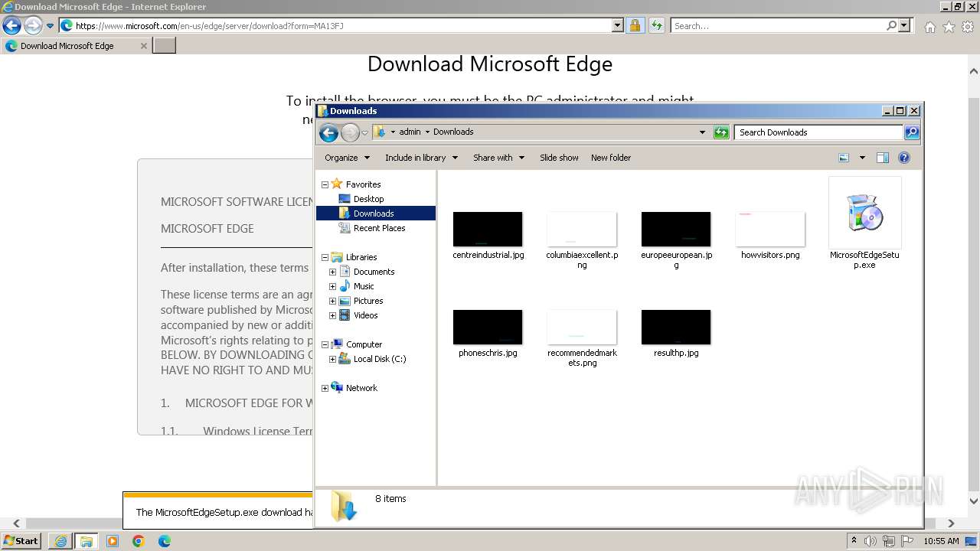Open the volume control in the system tray

(870, 541)
